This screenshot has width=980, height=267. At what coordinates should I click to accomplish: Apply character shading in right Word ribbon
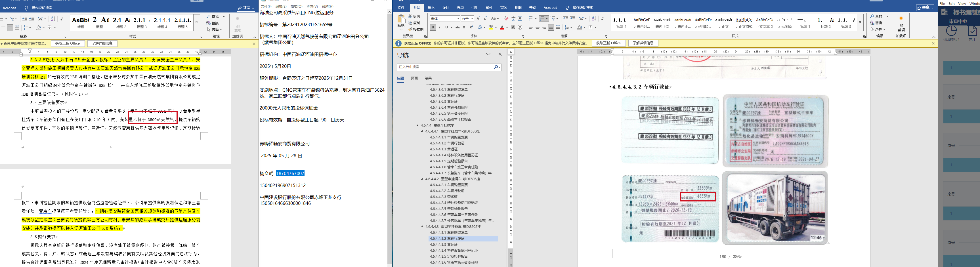[513, 28]
